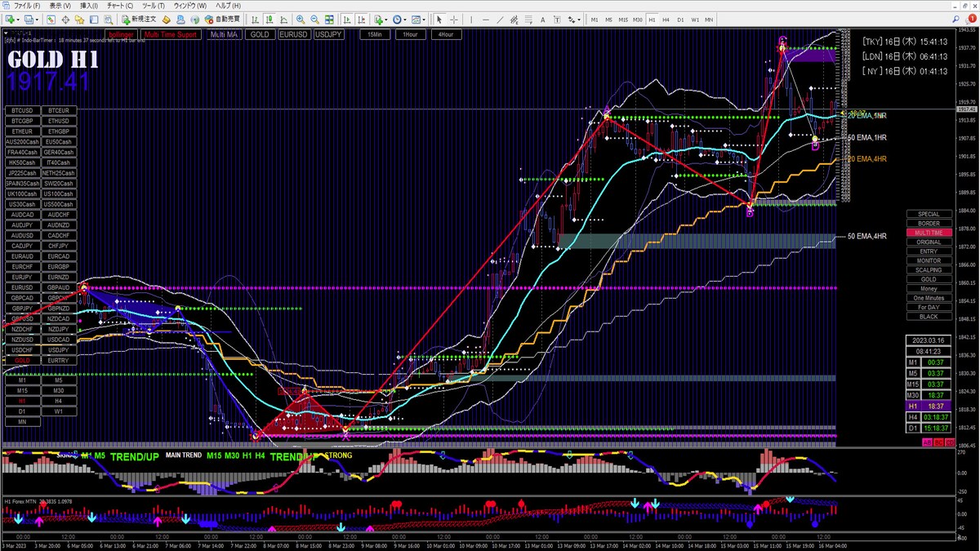Switch chart to candlestick display icon
Screen dimensions: 980x551
coord(269,19)
